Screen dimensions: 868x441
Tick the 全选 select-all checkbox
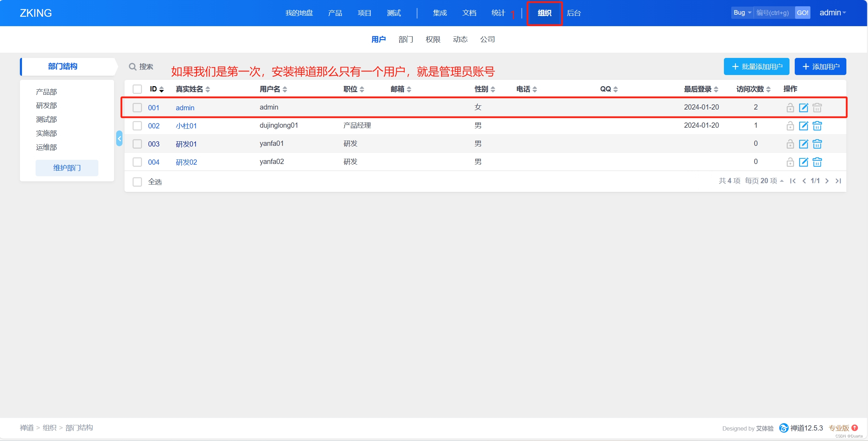click(137, 182)
